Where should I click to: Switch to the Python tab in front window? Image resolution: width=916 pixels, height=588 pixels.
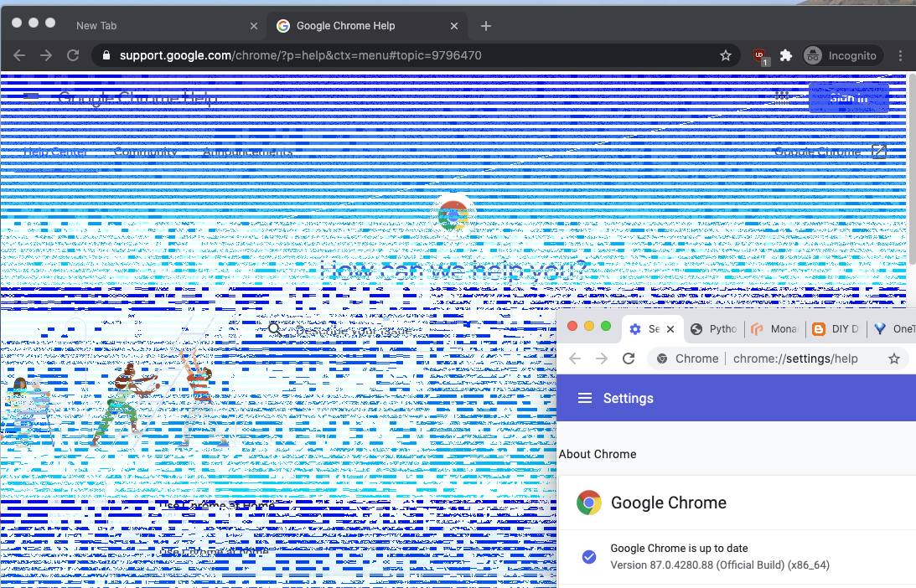point(714,328)
